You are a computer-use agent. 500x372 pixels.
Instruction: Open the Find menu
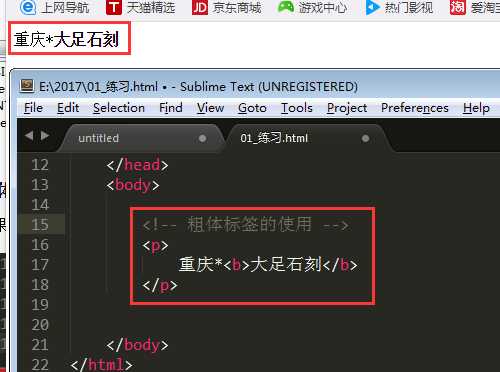[171, 108]
